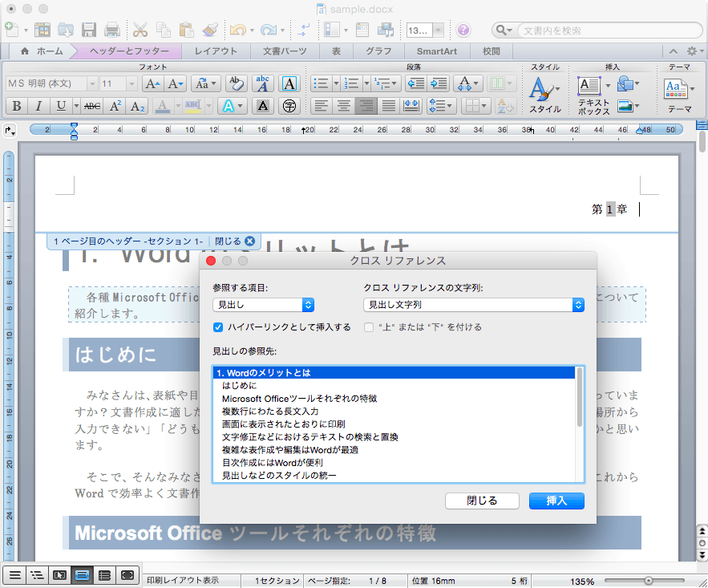Click the Text Box insert icon
This screenshot has width=708, height=588.
589,85
